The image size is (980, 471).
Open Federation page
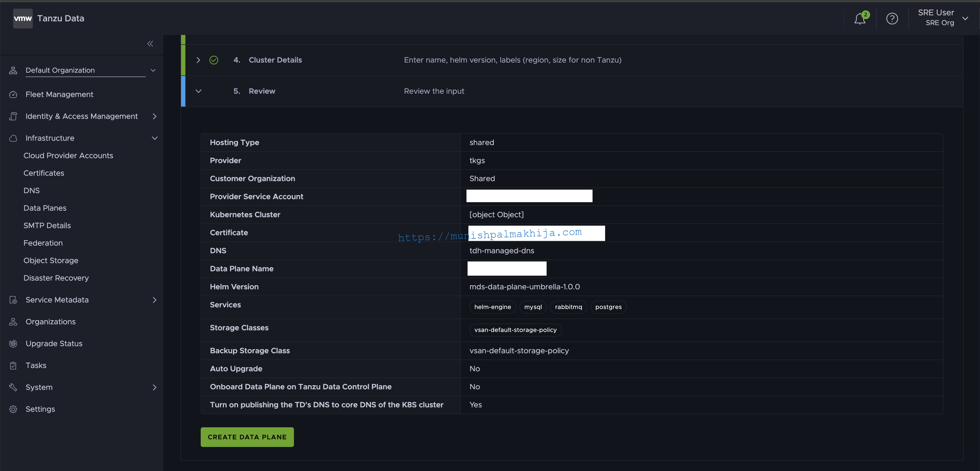(43, 243)
